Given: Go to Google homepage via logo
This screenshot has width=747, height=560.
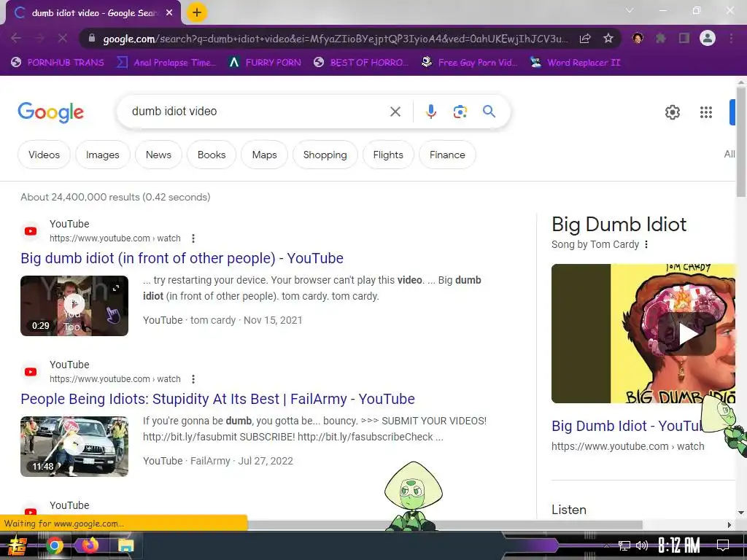Looking at the screenshot, I should tap(50, 112).
